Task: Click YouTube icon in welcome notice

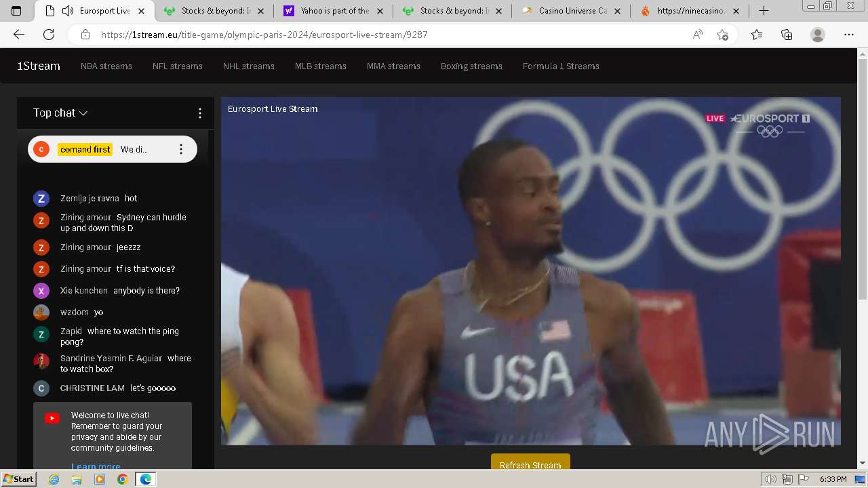Action: tap(52, 418)
